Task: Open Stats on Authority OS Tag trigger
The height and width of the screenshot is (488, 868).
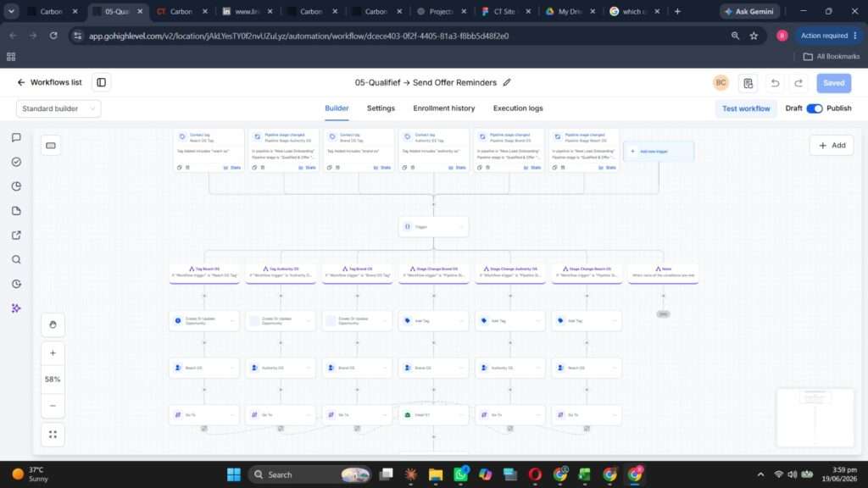Action: tap(457, 167)
